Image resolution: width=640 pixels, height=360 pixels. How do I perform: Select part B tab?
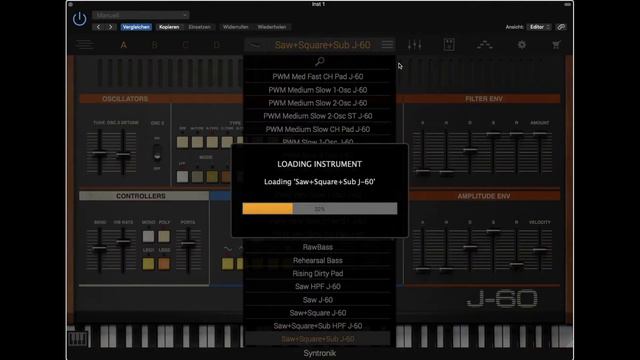pos(154,45)
